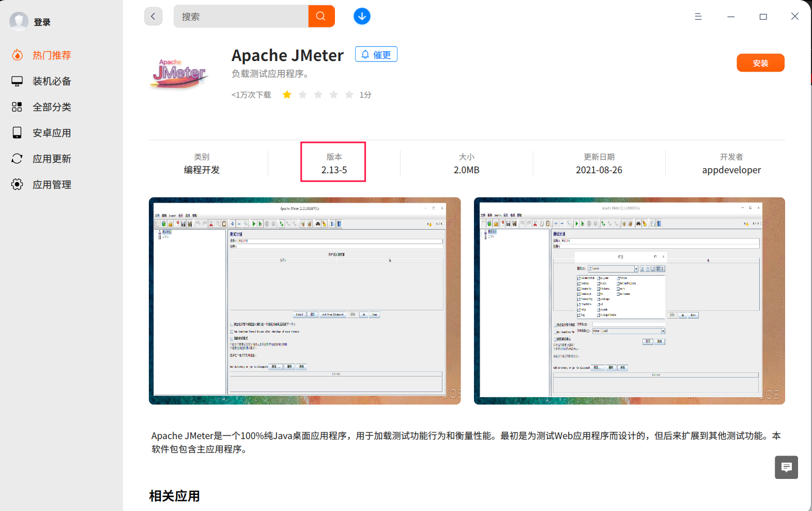Open 应用管理 page
The width and height of the screenshot is (812, 511).
click(52, 185)
